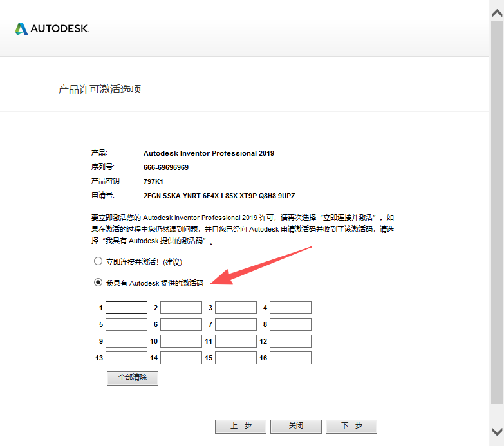This screenshot has width=504, height=446.
Task: Click activation code field 12
Action: (x=290, y=341)
